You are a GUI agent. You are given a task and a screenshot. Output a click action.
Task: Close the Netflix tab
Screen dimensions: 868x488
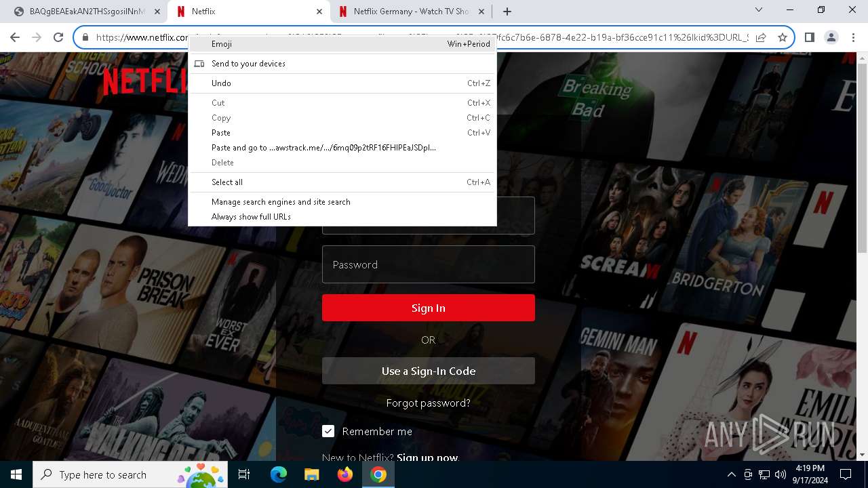319,12
